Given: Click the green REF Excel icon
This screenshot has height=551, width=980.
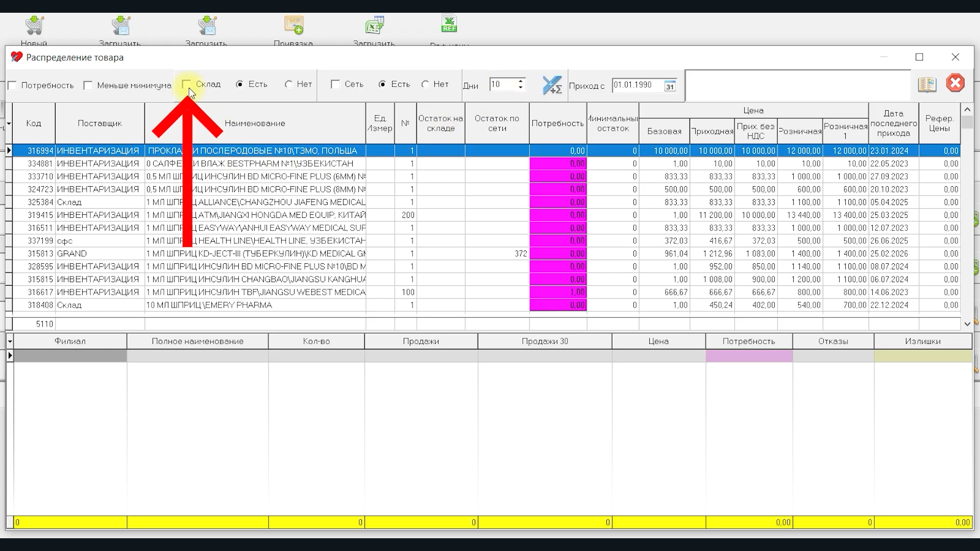Looking at the screenshot, I should (x=449, y=24).
